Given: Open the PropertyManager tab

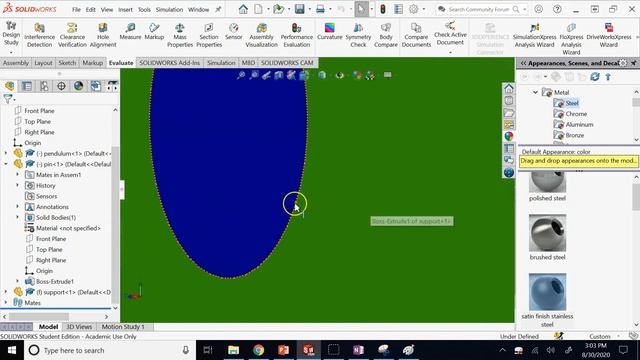Looking at the screenshot, I should point(27,86).
